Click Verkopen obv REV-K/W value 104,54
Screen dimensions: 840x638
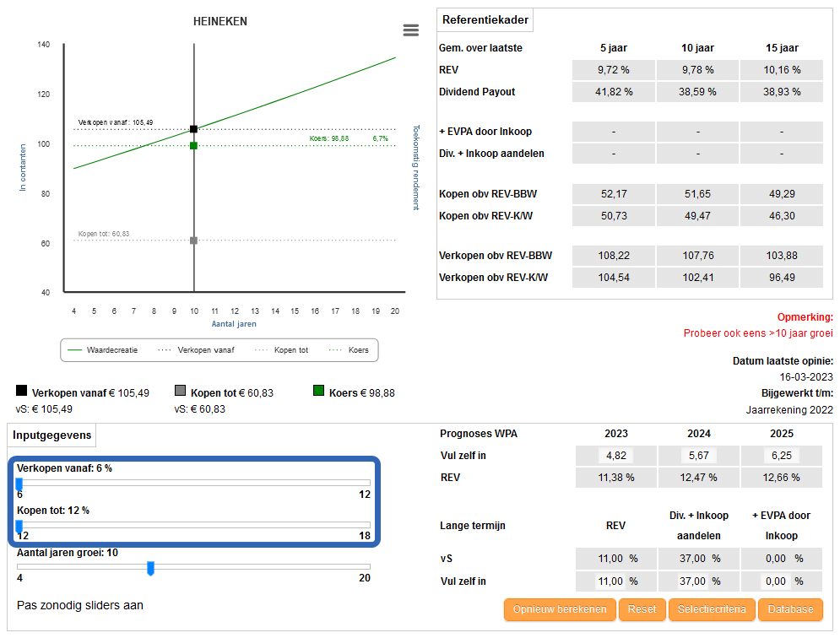[x=614, y=278]
